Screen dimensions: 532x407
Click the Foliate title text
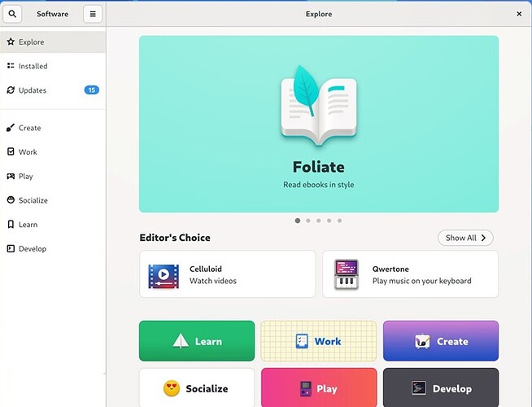319,167
